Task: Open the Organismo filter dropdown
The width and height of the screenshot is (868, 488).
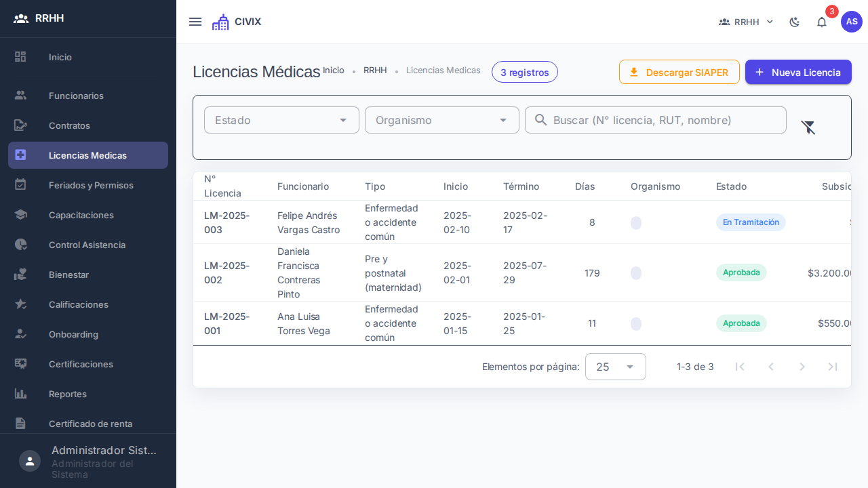Action: [x=442, y=120]
